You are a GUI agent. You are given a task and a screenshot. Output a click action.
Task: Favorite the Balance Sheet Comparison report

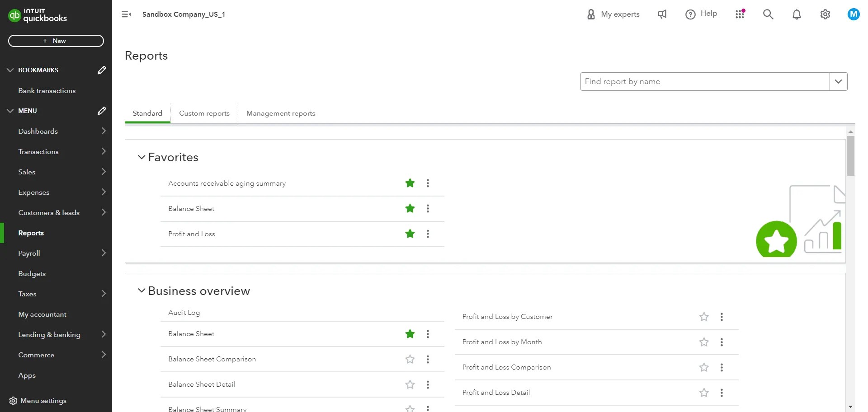tap(410, 360)
